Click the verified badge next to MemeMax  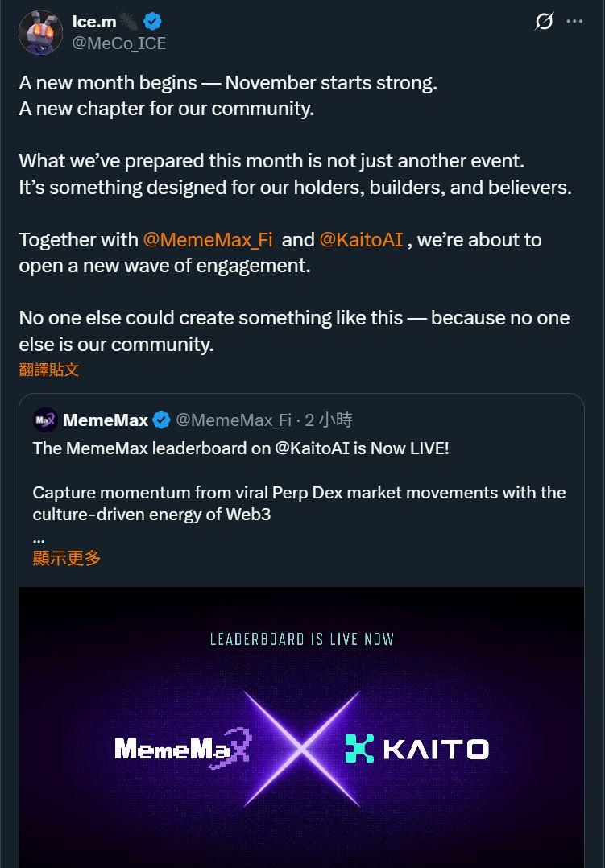(x=161, y=420)
